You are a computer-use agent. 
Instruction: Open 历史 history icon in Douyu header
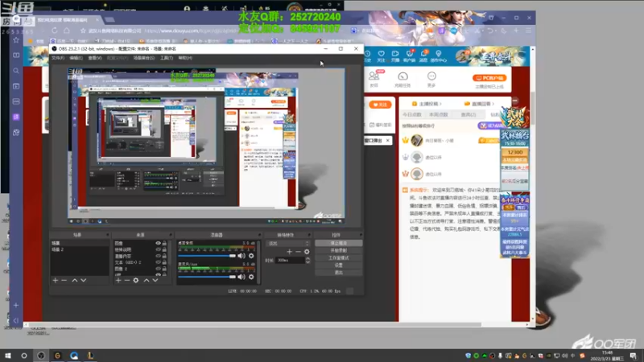(367, 56)
